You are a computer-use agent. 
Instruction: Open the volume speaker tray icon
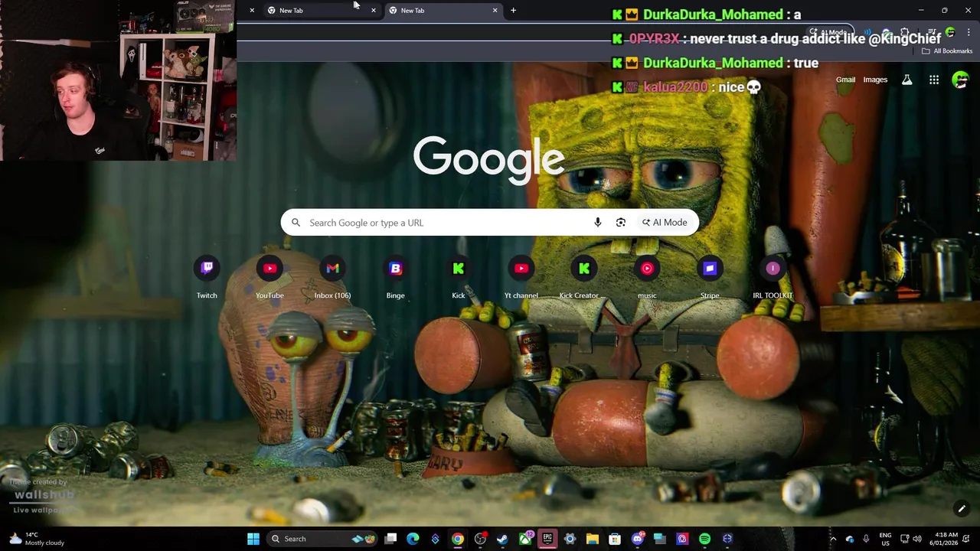pyautogui.click(x=917, y=539)
